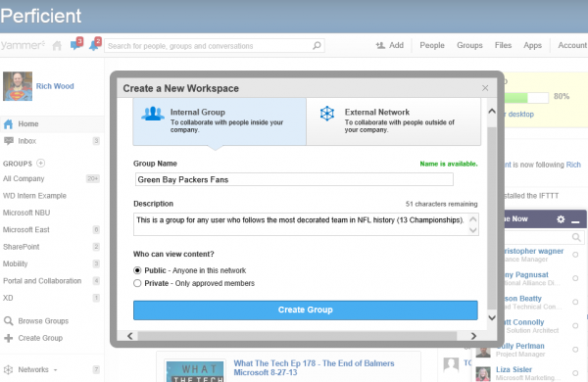Open What The Tech Ep 178 link
This screenshot has width=588, height=382.
pyautogui.click(x=314, y=367)
